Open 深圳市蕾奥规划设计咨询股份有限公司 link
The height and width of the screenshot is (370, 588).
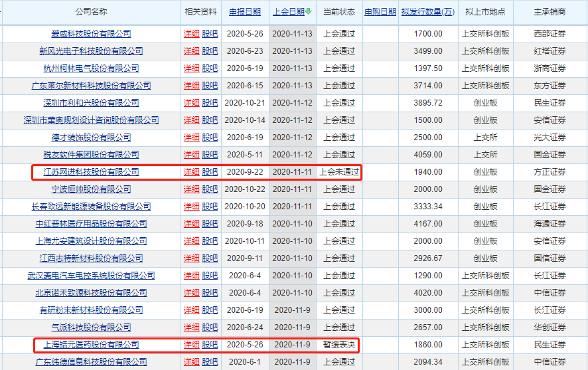pos(91,120)
